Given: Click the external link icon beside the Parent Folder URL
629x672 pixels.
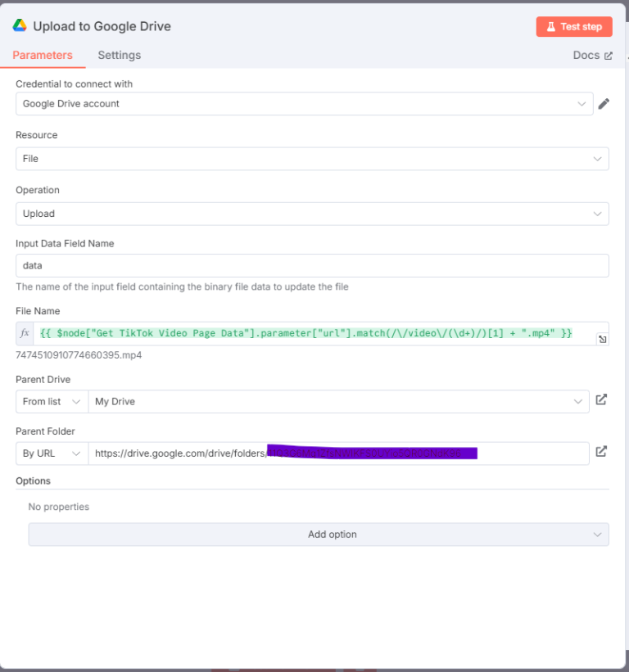Looking at the screenshot, I should [602, 452].
